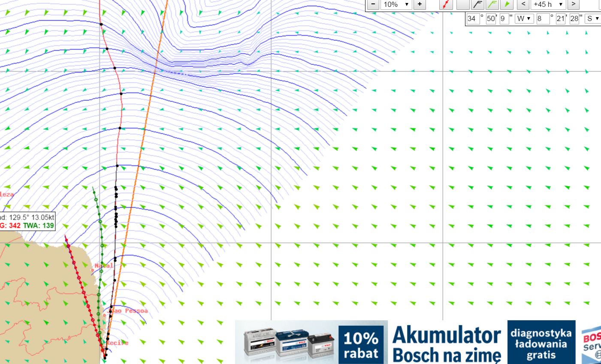The image size is (601, 364).
Task: Open the 10% zoom level dropdown
Action: tap(396, 4)
